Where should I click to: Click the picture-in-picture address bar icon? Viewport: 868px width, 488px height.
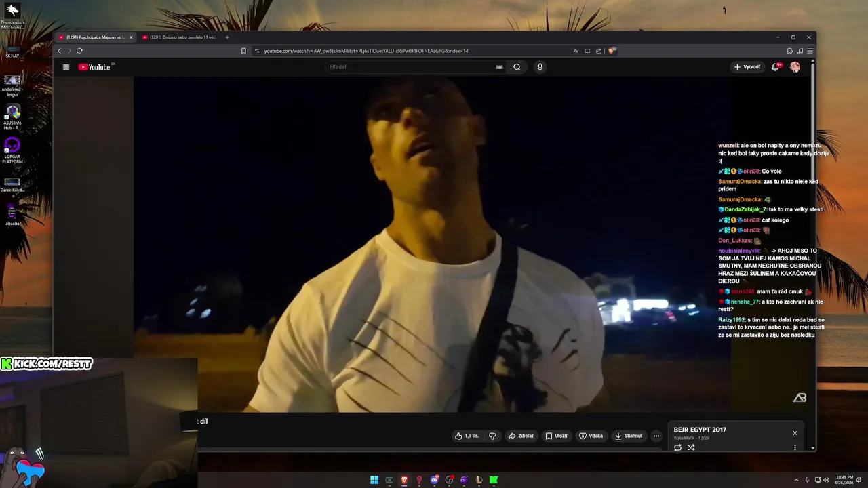[587, 51]
